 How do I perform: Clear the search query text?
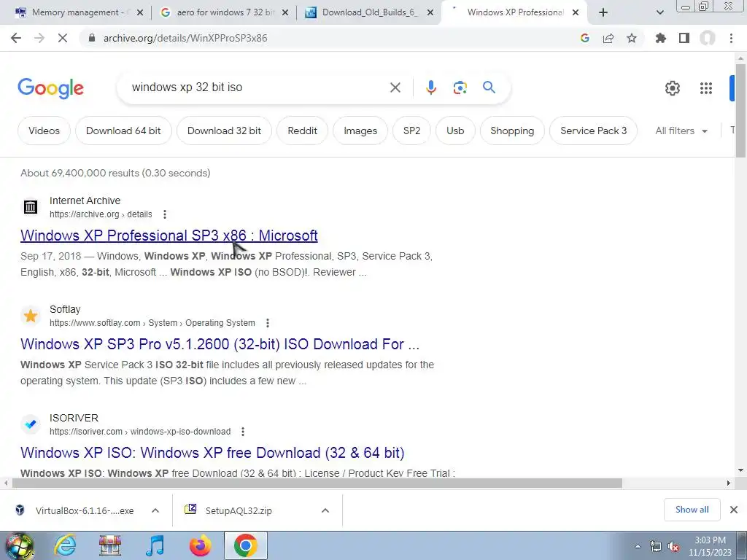[x=395, y=87]
